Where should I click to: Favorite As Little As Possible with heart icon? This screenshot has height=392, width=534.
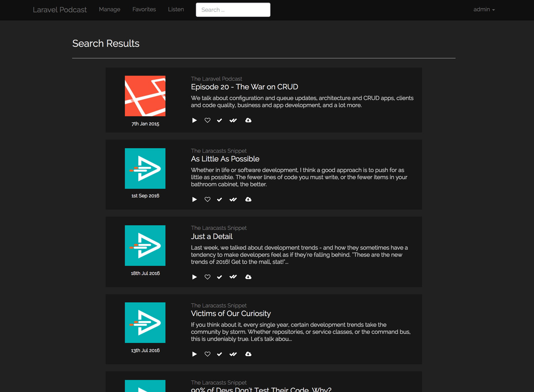tap(208, 199)
